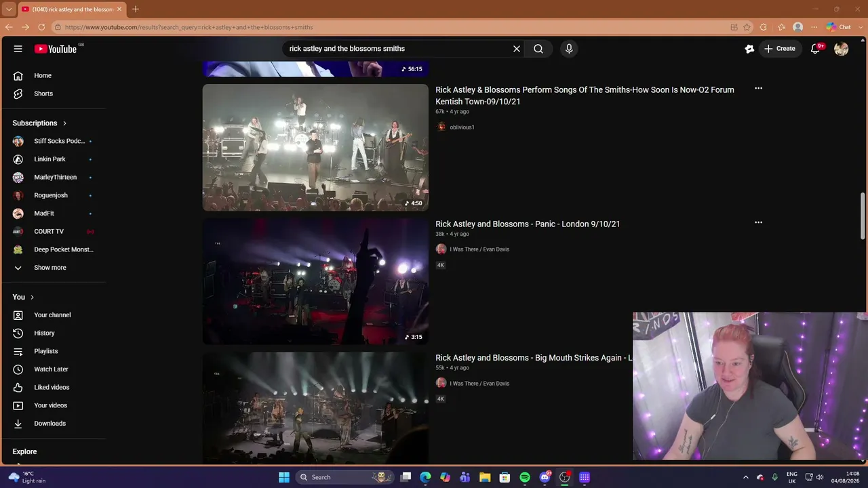Open the Copilot Chat button
Viewport: 868px width, 488px height.
tap(839, 27)
